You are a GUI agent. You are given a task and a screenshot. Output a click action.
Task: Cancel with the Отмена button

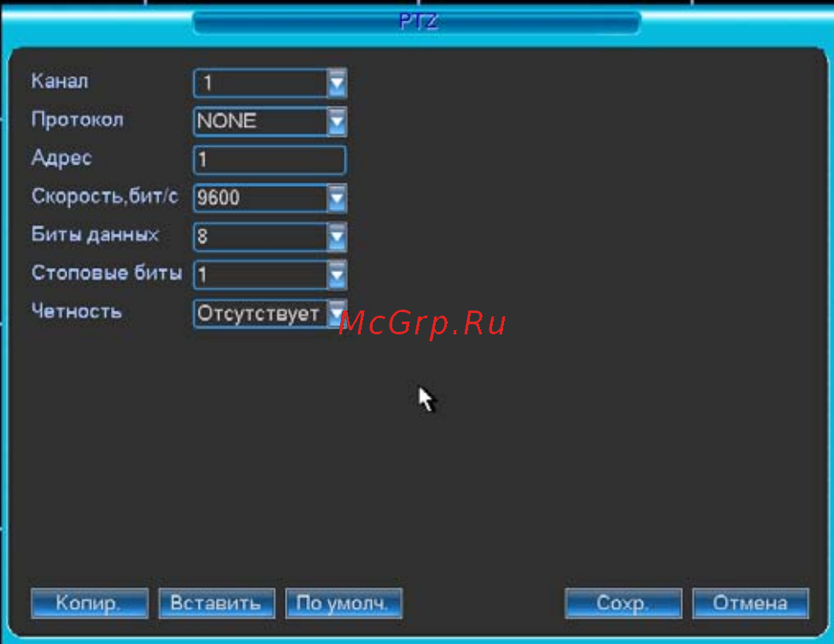coord(750,603)
